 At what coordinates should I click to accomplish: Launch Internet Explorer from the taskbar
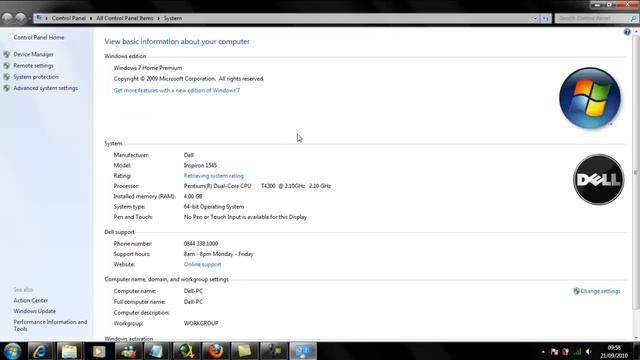point(40,351)
